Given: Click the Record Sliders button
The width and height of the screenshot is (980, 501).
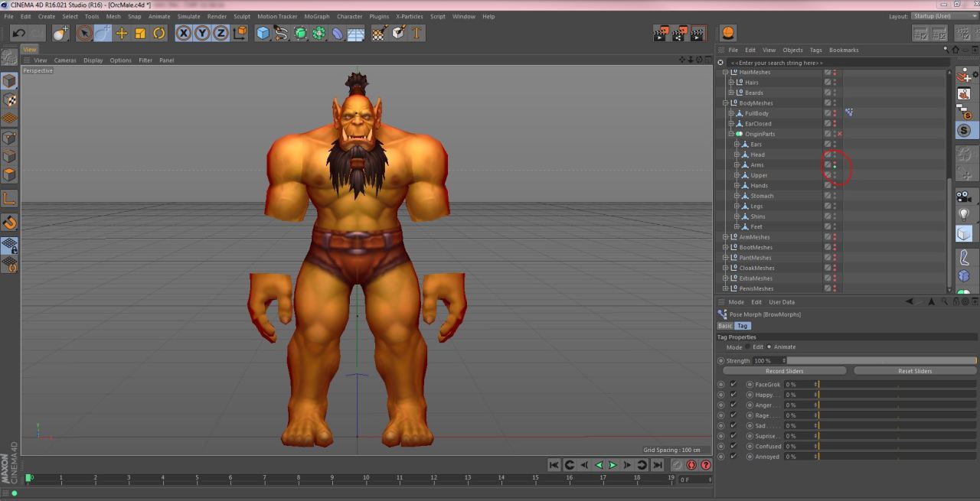Looking at the screenshot, I should point(784,371).
